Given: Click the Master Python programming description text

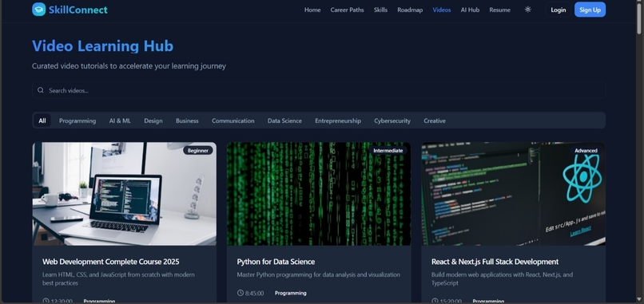Looking at the screenshot, I should (x=318, y=274).
